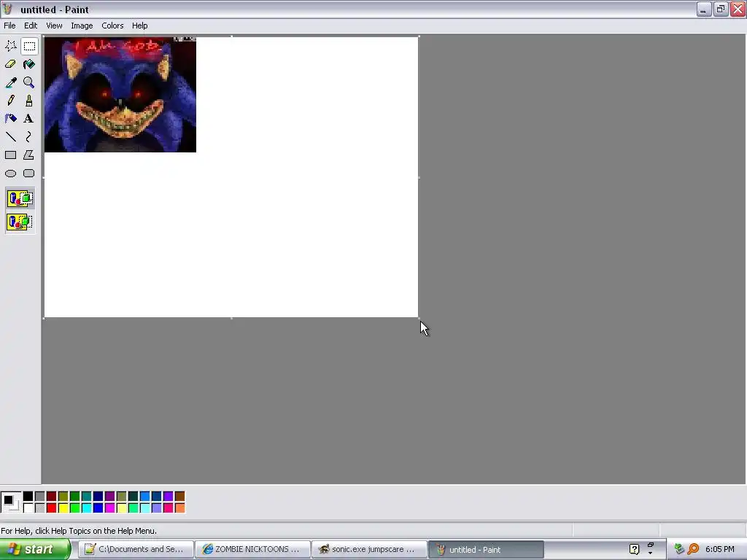Select the Brush tool

coord(29,101)
